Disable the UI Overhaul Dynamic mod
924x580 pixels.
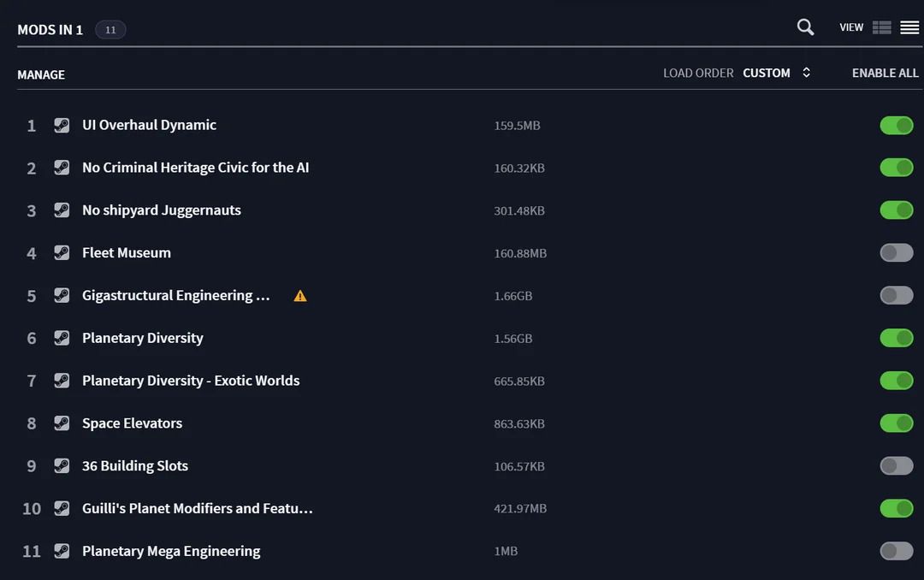(x=896, y=126)
